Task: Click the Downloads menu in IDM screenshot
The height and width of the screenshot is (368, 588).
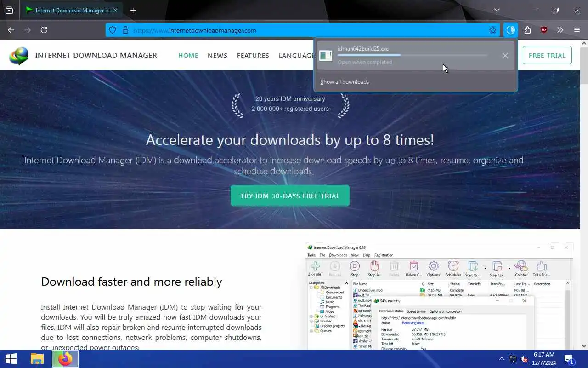Action: click(x=338, y=255)
